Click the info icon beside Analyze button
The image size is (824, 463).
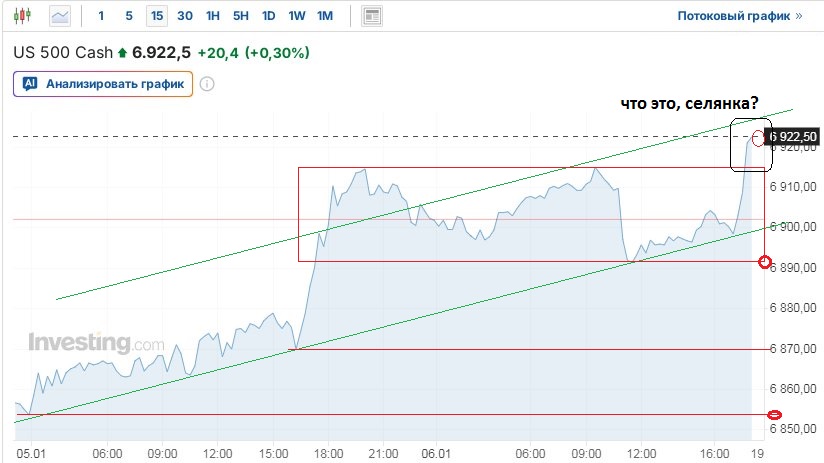click(207, 84)
